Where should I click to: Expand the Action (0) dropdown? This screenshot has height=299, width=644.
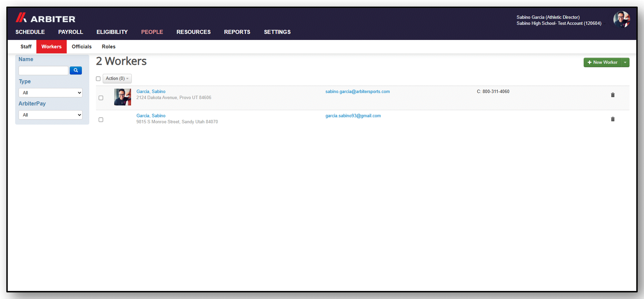click(x=117, y=79)
